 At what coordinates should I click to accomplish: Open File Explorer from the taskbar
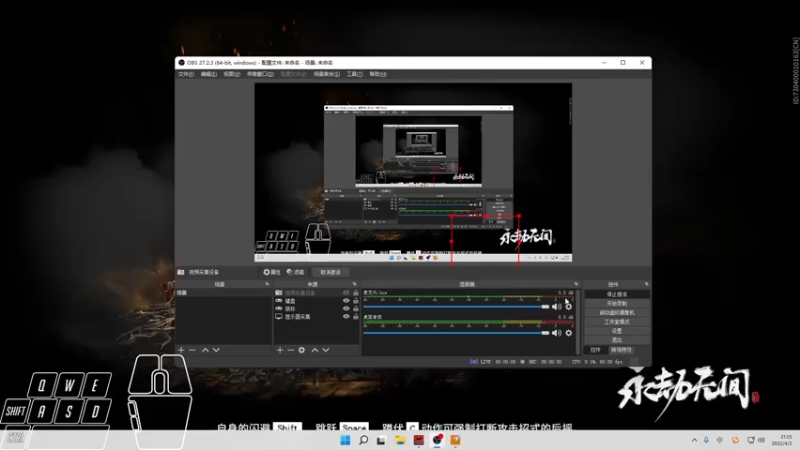400,440
